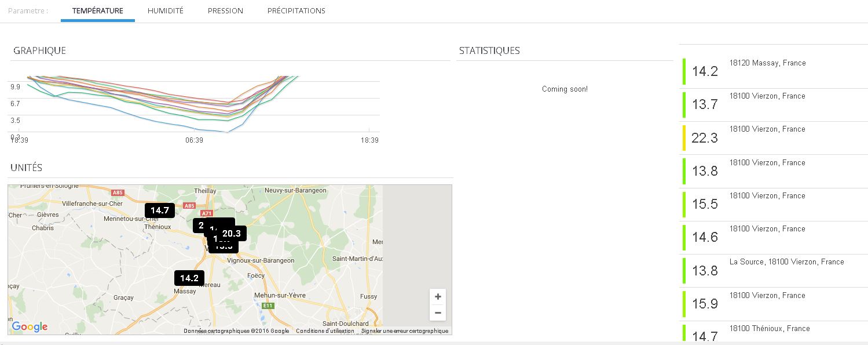Zoom out on the map

pos(438,313)
